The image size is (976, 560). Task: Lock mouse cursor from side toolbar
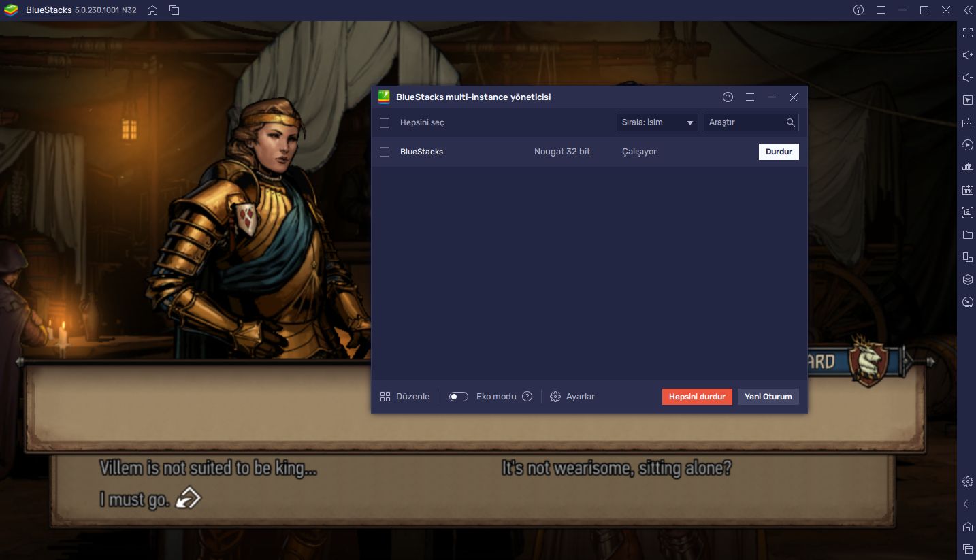tap(968, 100)
